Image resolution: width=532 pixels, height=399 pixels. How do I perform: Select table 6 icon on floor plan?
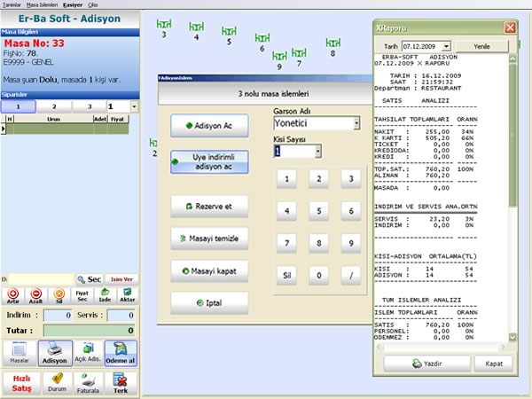(262, 38)
